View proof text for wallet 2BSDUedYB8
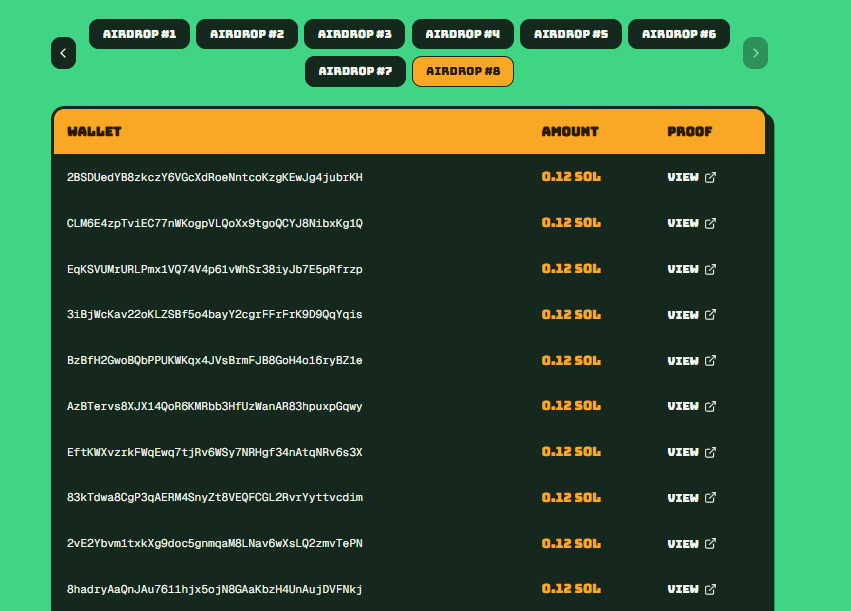851x611 pixels. point(683,177)
